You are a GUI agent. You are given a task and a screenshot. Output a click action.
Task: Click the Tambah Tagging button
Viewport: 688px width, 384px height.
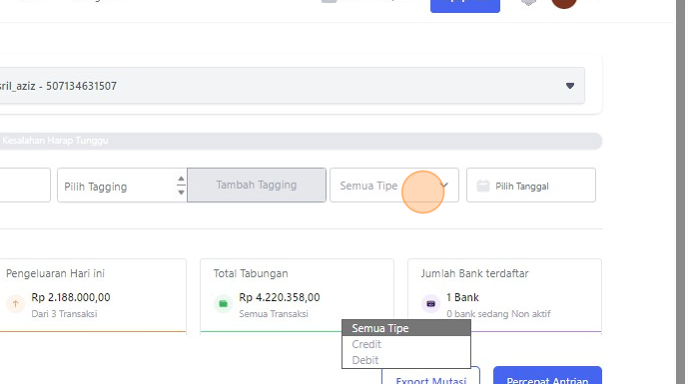pyautogui.click(x=256, y=185)
